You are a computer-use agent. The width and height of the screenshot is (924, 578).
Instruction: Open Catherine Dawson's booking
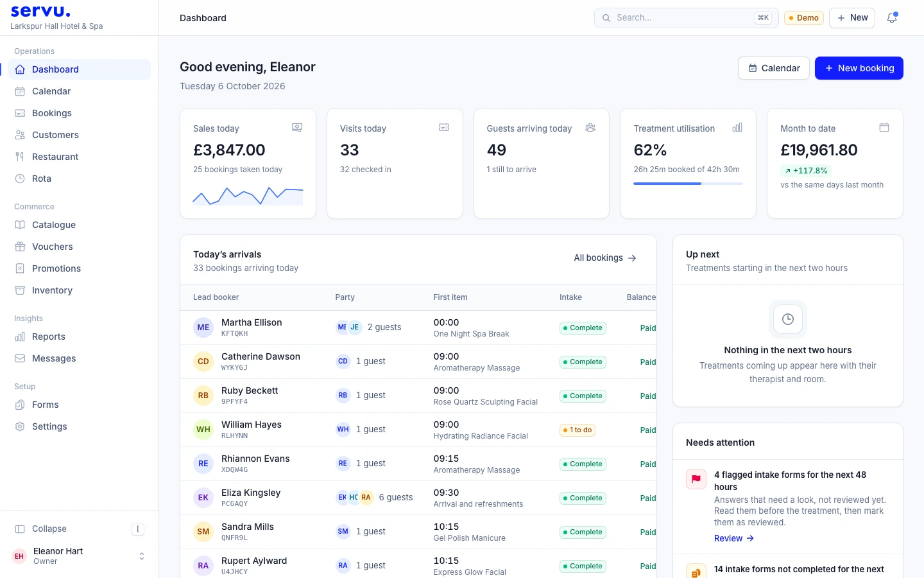pyautogui.click(x=418, y=362)
